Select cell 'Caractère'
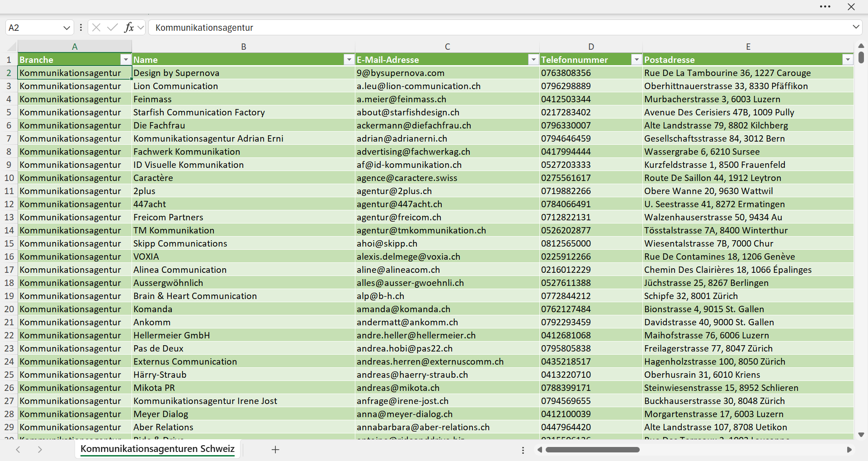The width and height of the screenshot is (868, 461). 243,178
